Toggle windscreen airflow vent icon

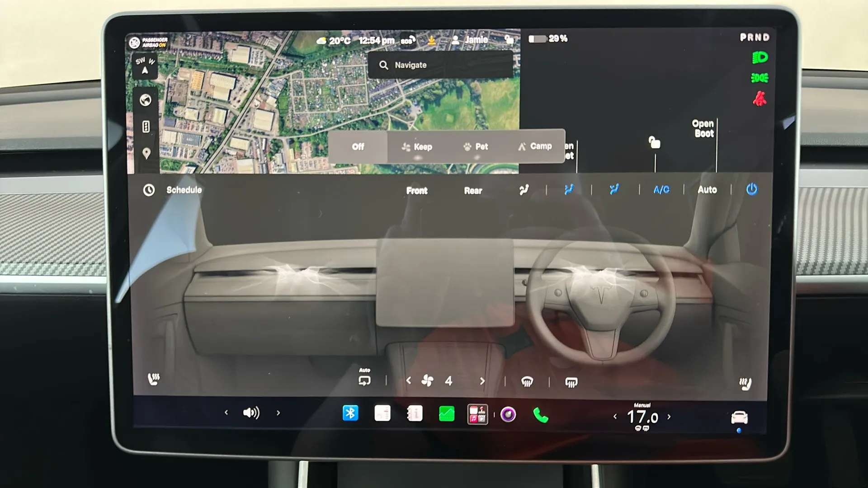(x=524, y=190)
